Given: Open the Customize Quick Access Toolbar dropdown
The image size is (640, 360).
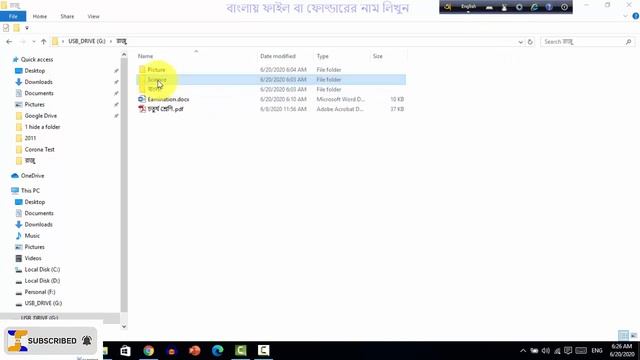Looking at the screenshot, I should 27,28.
